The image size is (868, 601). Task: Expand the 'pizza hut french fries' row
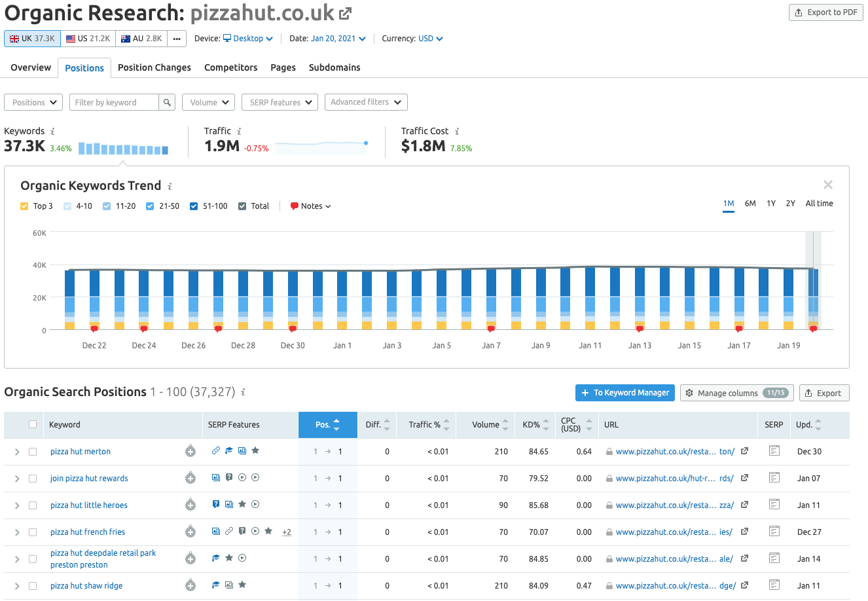17,532
